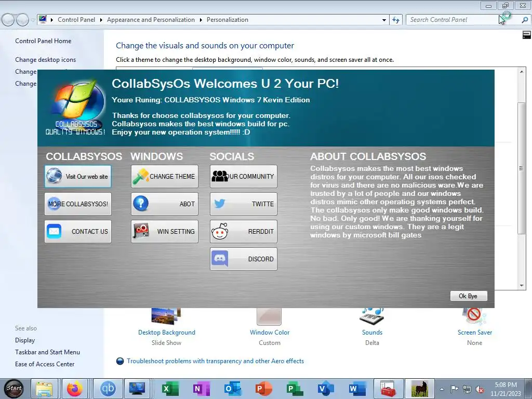Click themes list scrollbar up arrow

[x=522, y=72]
